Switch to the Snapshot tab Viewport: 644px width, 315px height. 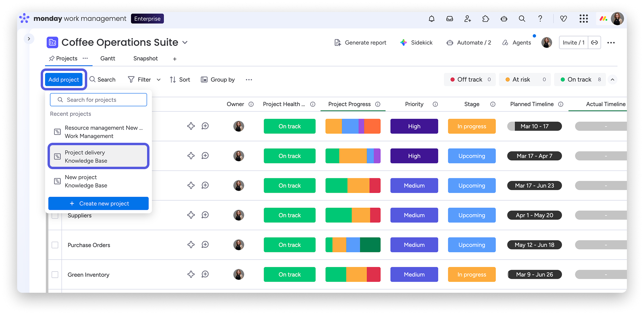[146, 59]
